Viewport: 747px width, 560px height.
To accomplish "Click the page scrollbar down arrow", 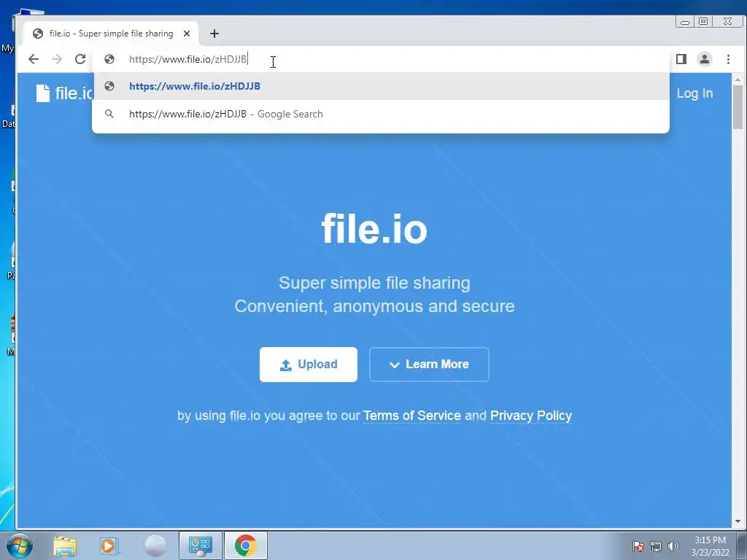I will point(738,522).
